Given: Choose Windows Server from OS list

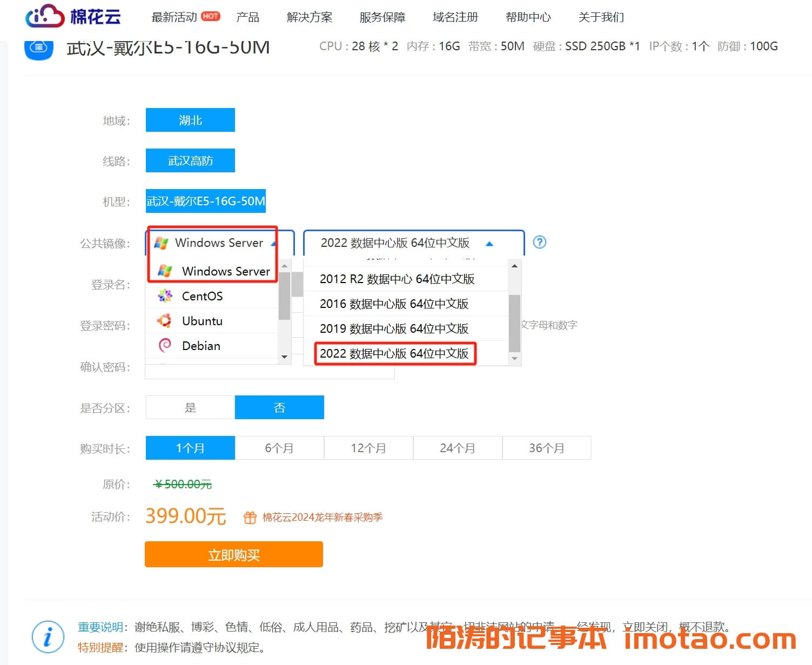Looking at the screenshot, I should coord(212,271).
